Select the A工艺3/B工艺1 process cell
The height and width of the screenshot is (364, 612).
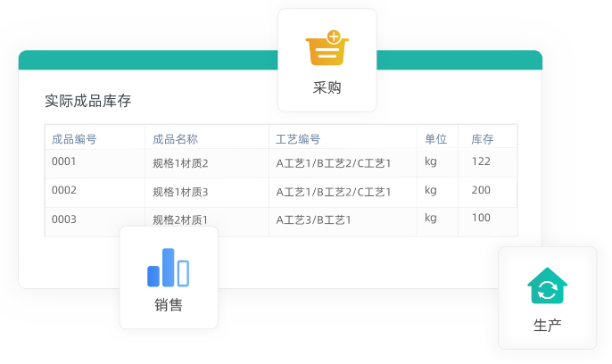(313, 219)
